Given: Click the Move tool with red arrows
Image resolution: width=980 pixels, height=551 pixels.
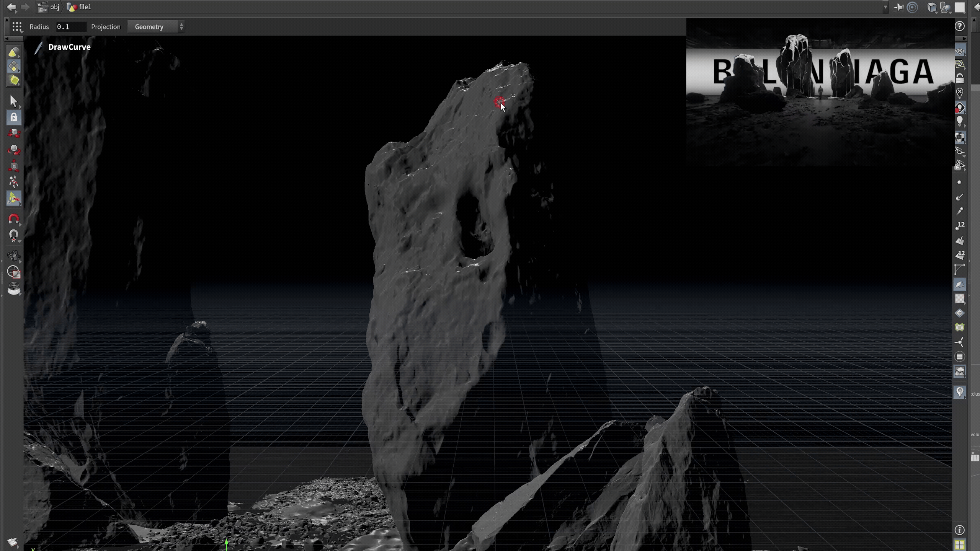Looking at the screenshot, I should pyautogui.click(x=14, y=133).
